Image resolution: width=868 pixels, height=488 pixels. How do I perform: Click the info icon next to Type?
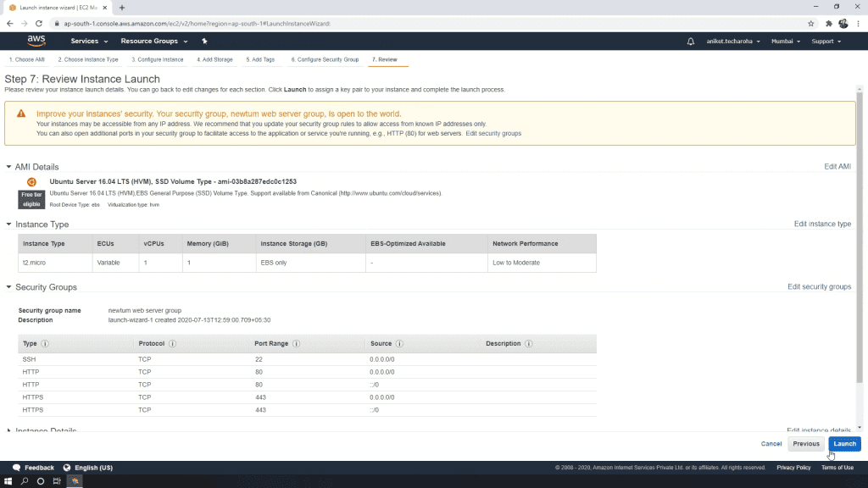(x=45, y=344)
